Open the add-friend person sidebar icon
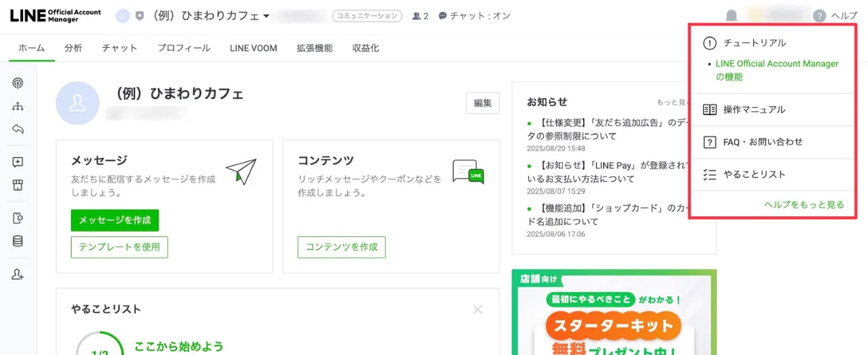The image size is (868, 355). [x=18, y=274]
